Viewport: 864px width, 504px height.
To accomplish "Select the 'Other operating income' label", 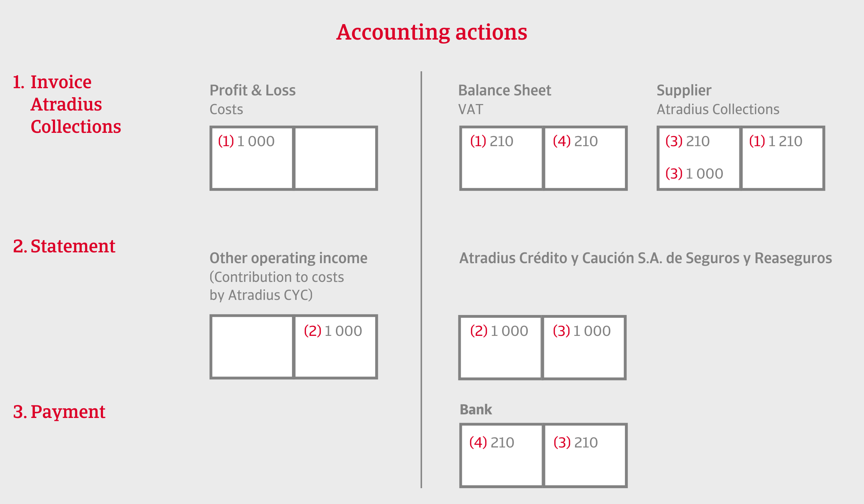I will pos(288,258).
